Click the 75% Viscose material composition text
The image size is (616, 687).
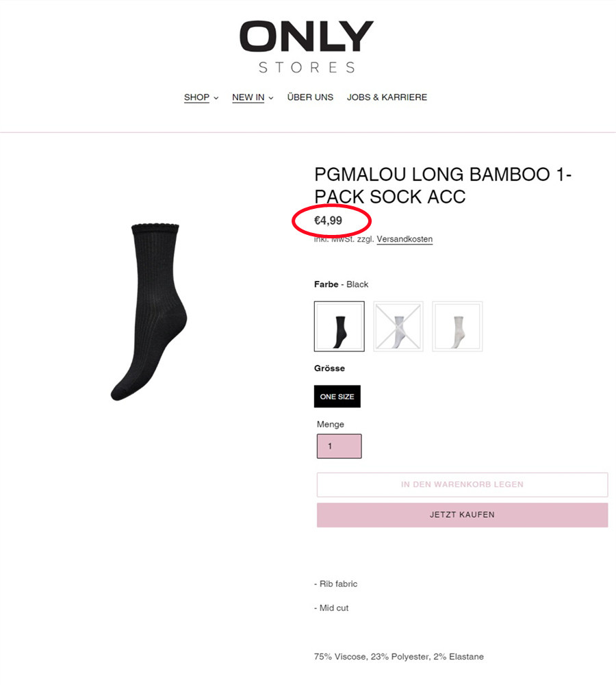coord(398,657)
